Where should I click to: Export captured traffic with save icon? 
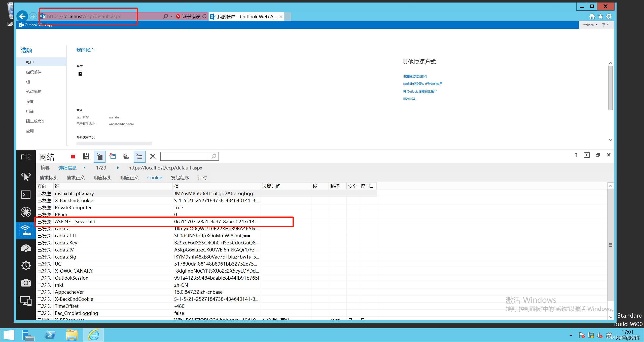coord(86,157)
